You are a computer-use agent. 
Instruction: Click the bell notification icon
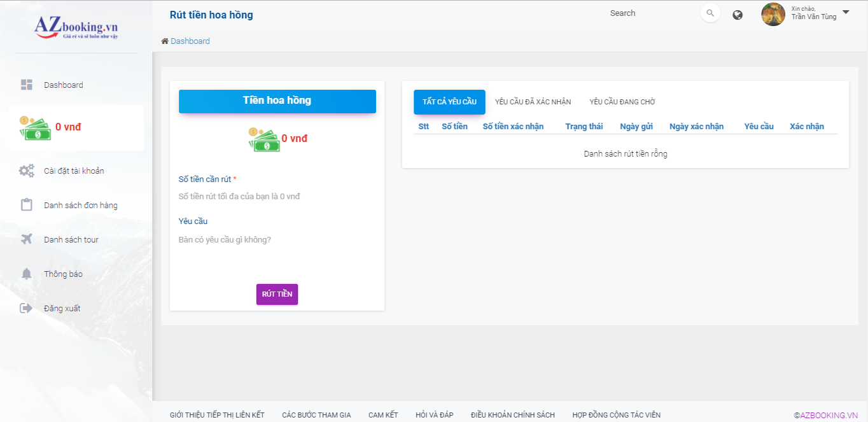tap(26, 274)
